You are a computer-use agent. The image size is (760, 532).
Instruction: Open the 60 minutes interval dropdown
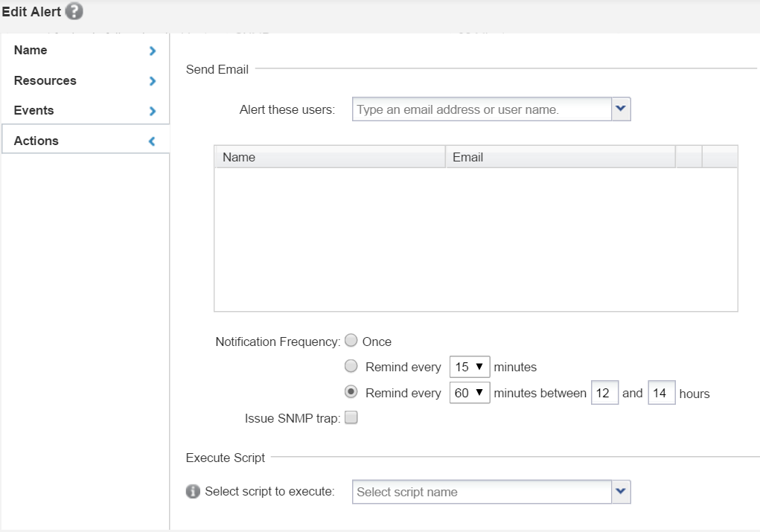click(469, 393)
